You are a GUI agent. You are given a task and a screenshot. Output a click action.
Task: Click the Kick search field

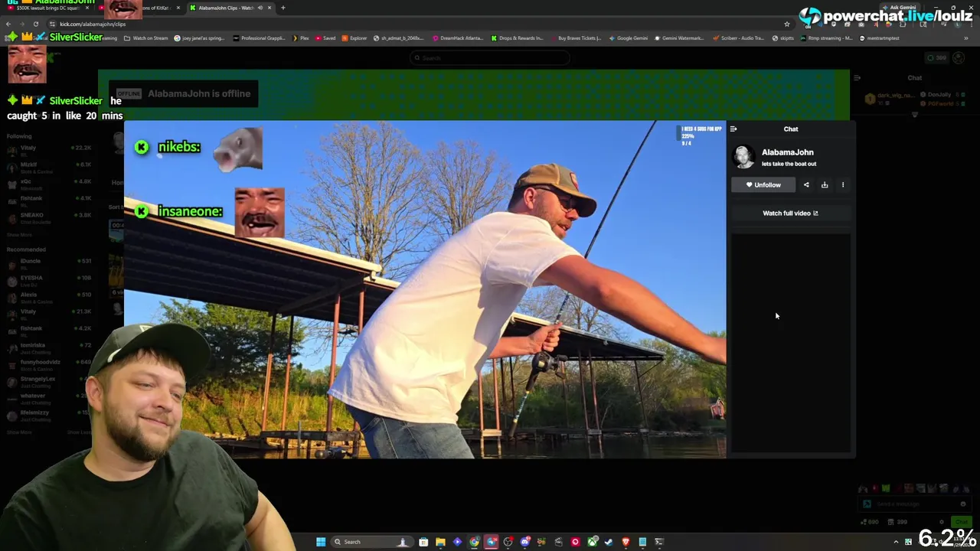490,58
